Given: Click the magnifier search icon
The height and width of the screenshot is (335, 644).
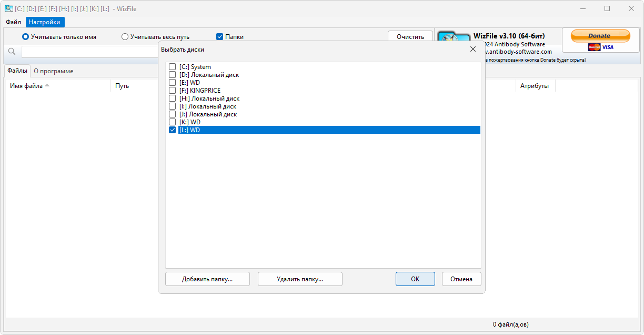Looking at the screenshot, I should click(12, 51).
